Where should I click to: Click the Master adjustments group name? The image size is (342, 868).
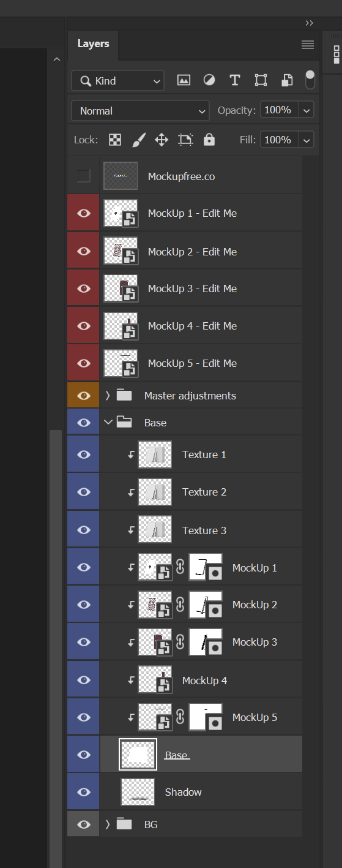coord(190,396)
